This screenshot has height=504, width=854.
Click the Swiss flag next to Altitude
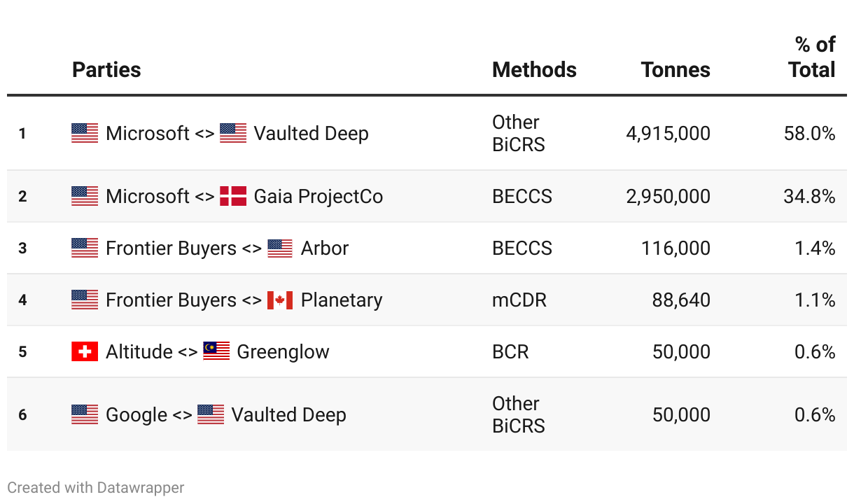pyautogui.click(x=85, y=351)
